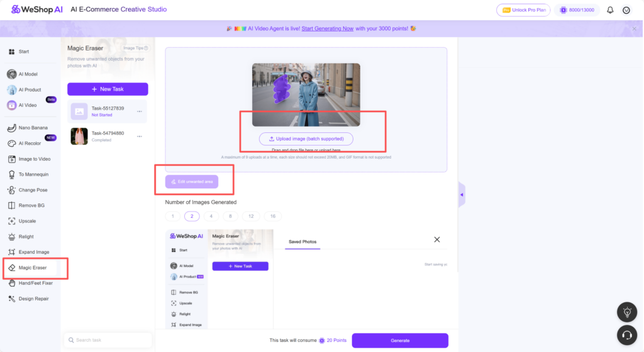Click Upscale in the embedded preview
The width and height of the screenshot is (644, 352).
[182, 304]
